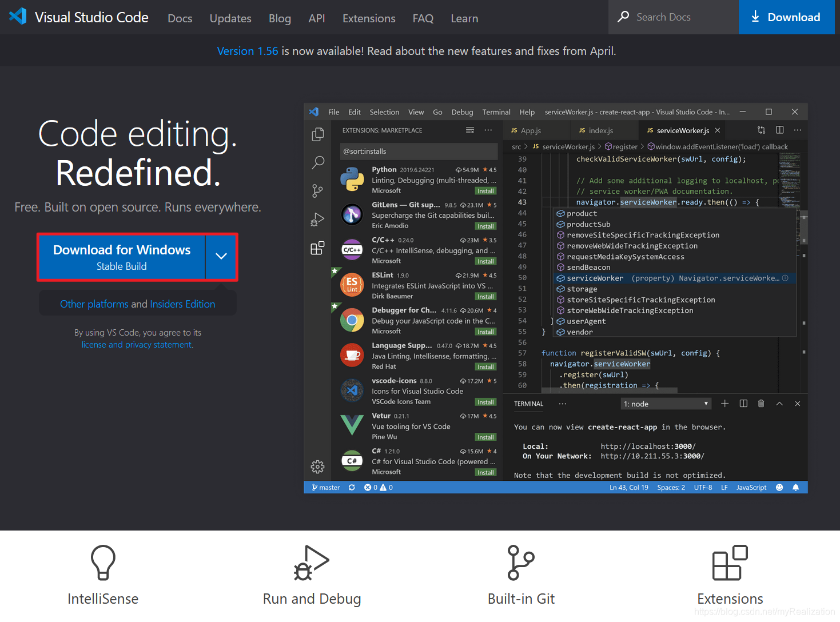Open the Terminal menu in VS Code window
The width and height of the screenshot is (840, 622).
coord(496,112)
